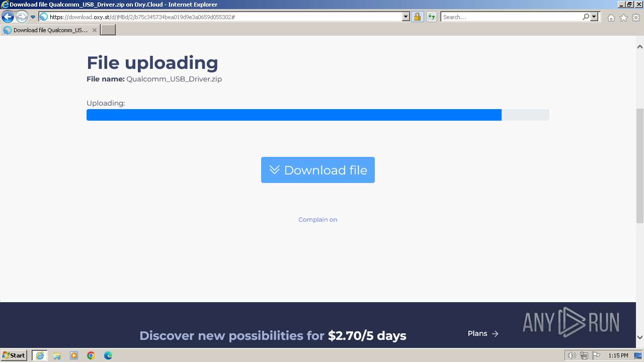This screenshot has height=362, width=644.
Task: Click the File uploading heading
Action: pyautogui.click(x=152, y=63)
